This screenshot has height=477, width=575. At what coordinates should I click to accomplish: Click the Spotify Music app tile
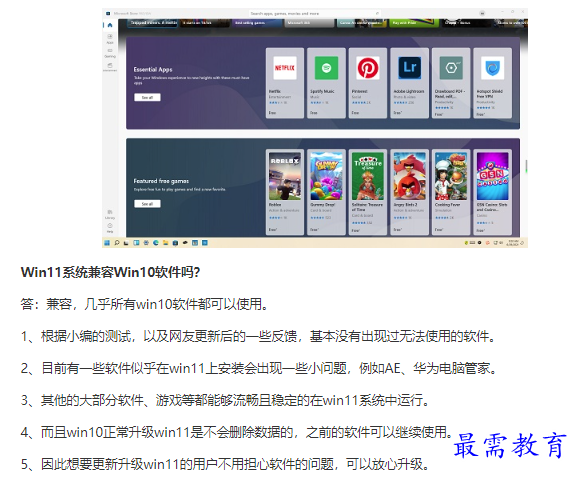pos(326,83)
